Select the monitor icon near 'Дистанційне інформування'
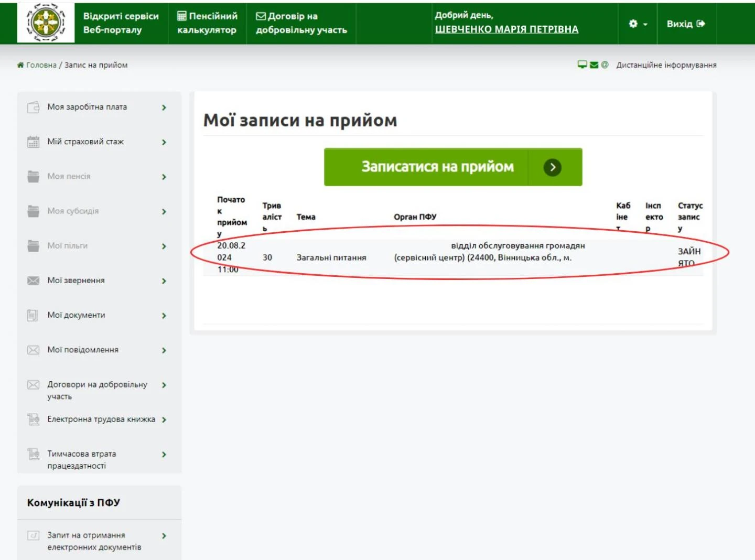 pyautogui.click(x=582, y=64)
